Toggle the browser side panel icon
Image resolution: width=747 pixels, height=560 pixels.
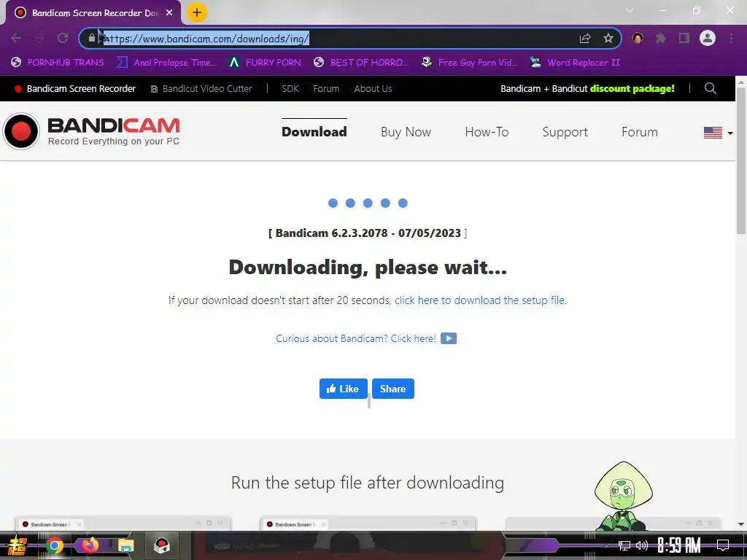684,38
